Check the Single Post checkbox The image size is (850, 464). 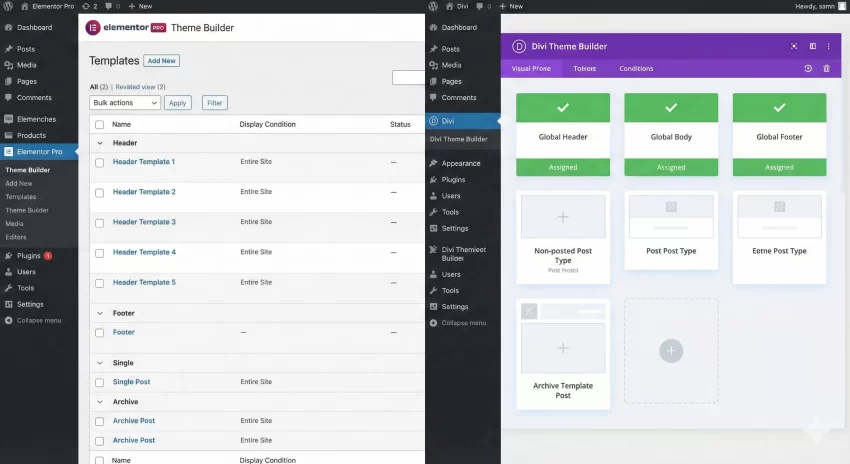point(99,383)
